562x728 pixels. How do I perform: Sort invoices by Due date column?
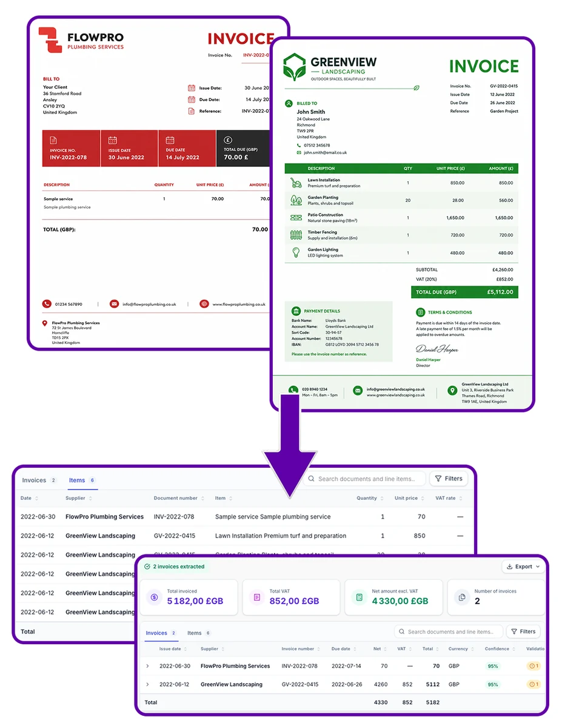344,649
